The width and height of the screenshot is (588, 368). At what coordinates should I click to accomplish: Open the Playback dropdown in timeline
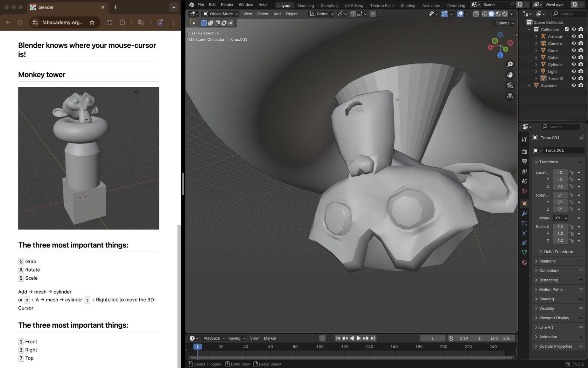click(214, 338)
